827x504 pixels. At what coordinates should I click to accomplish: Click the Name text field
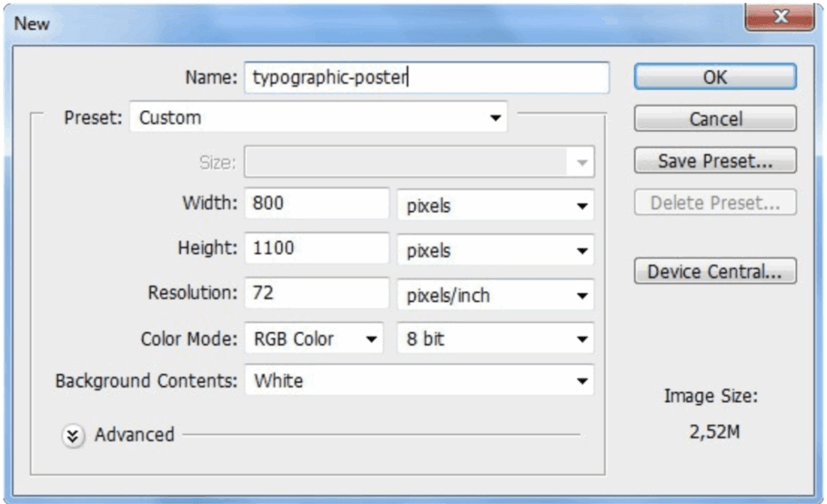tap(426, 78)
